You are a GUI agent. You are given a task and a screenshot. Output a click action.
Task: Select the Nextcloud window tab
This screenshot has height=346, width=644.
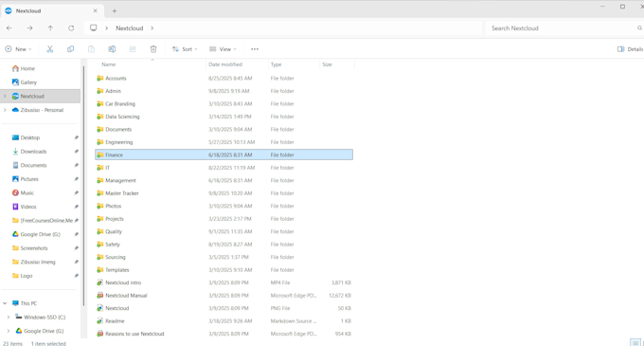[52, 10]
